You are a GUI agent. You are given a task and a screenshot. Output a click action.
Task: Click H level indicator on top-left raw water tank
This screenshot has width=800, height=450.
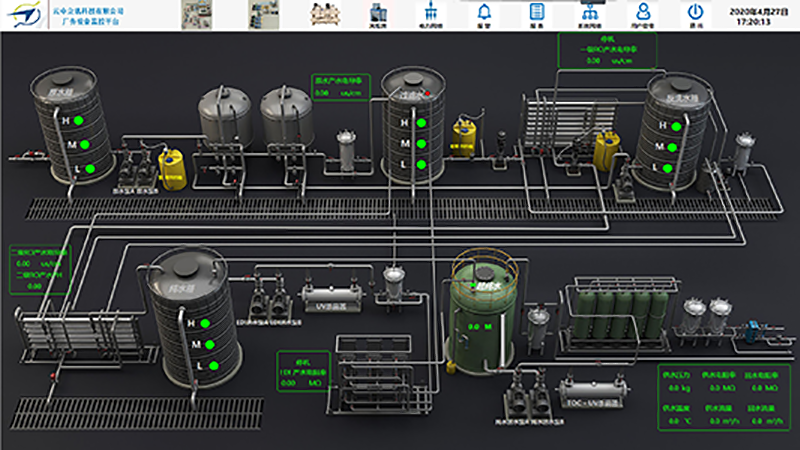[x=87, y=121]
